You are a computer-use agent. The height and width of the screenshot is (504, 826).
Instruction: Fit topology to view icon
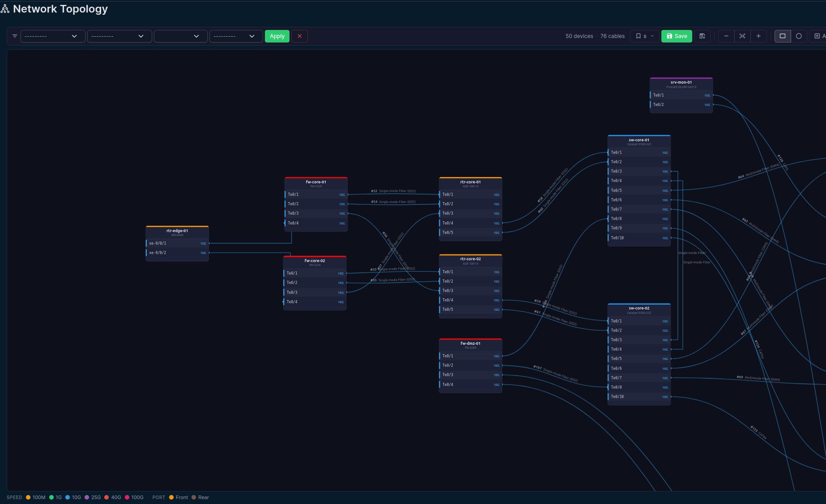(742, 36)
